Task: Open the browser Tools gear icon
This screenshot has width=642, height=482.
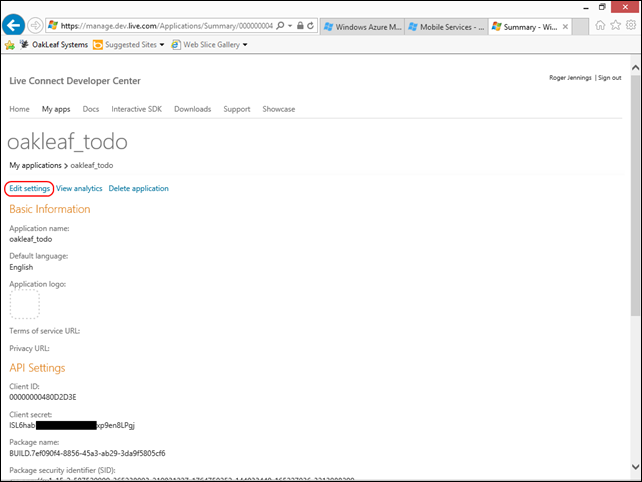Action: [x=631, y=25]
